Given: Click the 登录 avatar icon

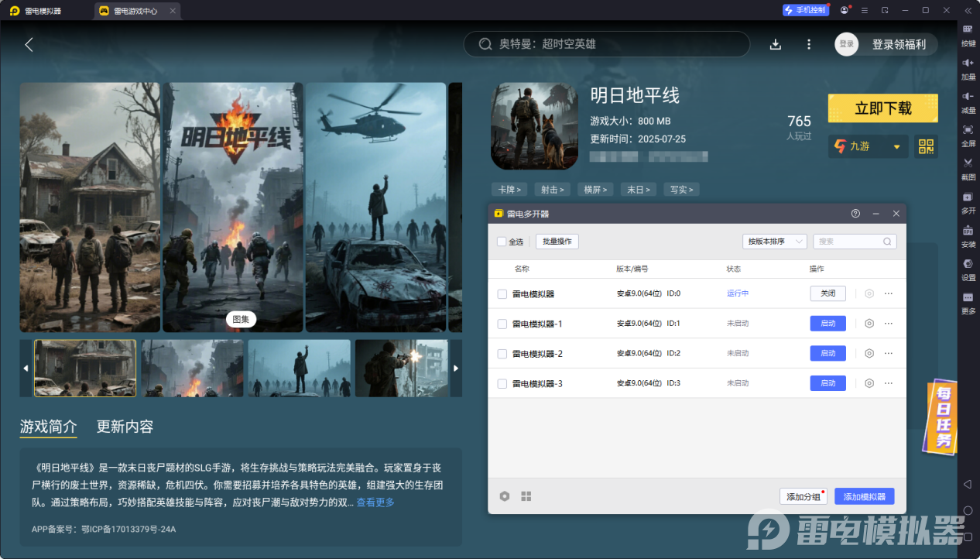Looking at the screenshot, I should tap(847, 44).
